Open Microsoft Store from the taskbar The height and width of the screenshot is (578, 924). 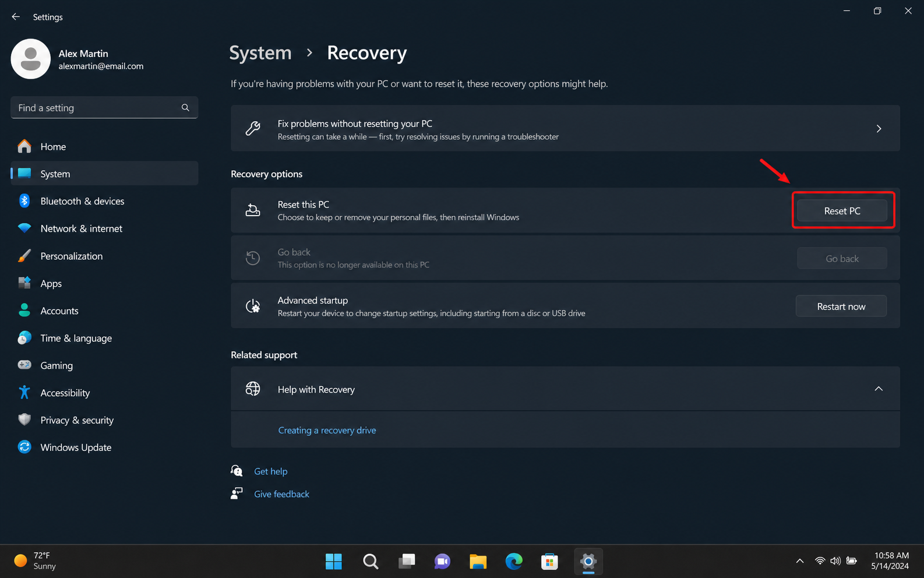coord(549,562)
